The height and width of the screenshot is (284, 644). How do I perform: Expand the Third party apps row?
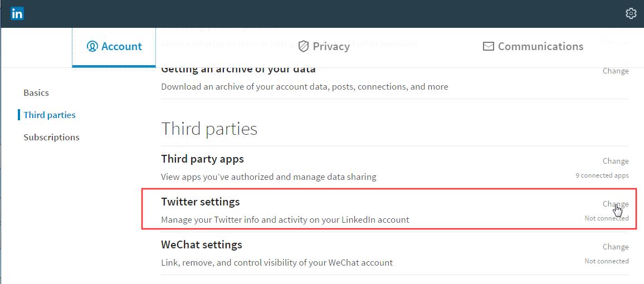394,168
